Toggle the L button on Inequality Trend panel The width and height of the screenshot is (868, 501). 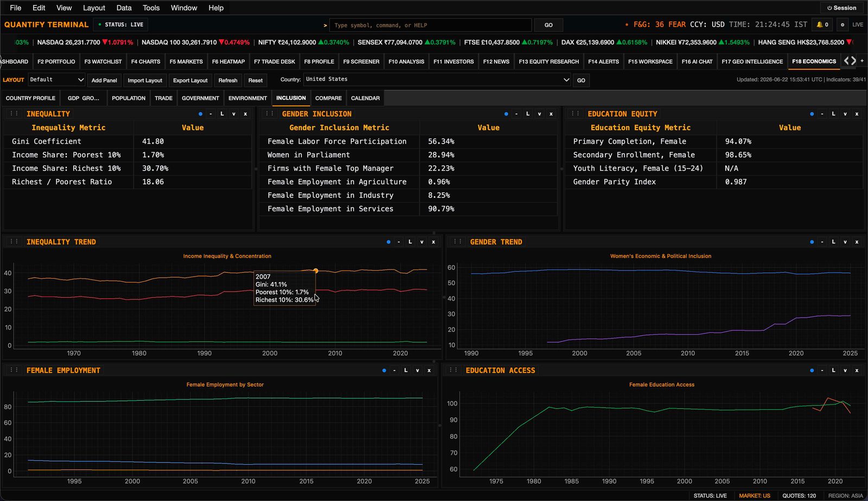click(410, 242)
